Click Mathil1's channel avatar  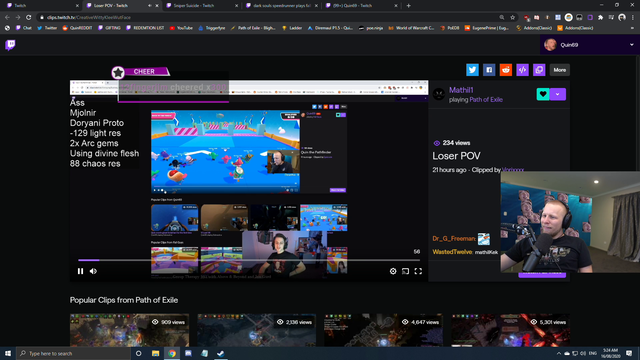(x=439, y=94)
